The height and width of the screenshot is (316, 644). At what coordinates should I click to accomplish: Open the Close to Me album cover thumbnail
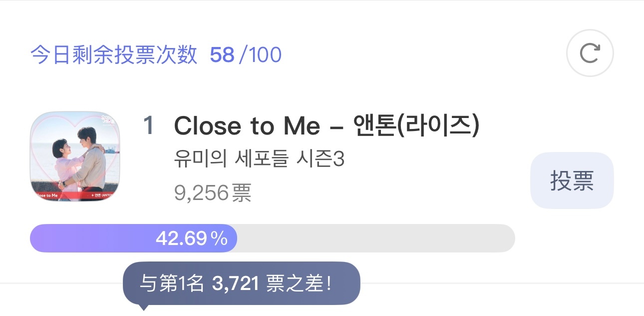coord(75,156)
